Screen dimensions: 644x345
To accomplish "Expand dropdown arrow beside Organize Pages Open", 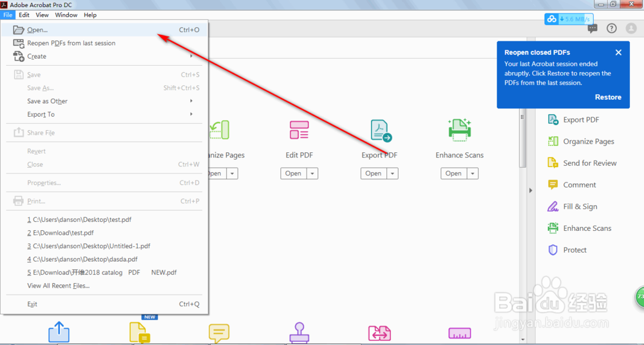I will point(232,173).
